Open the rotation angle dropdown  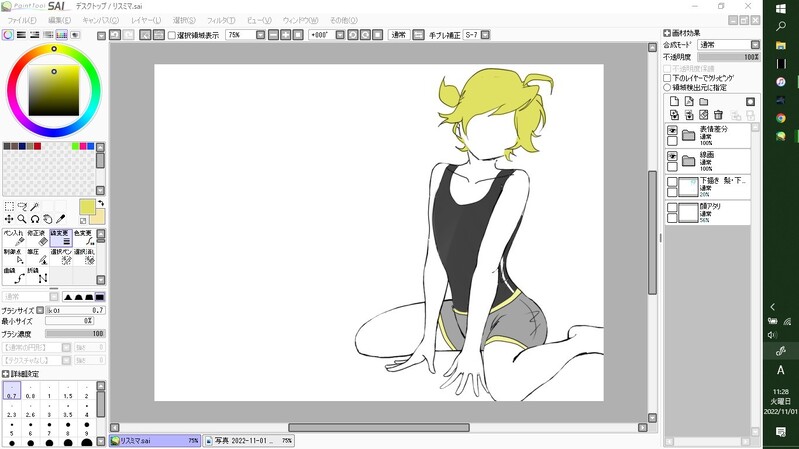340,35
